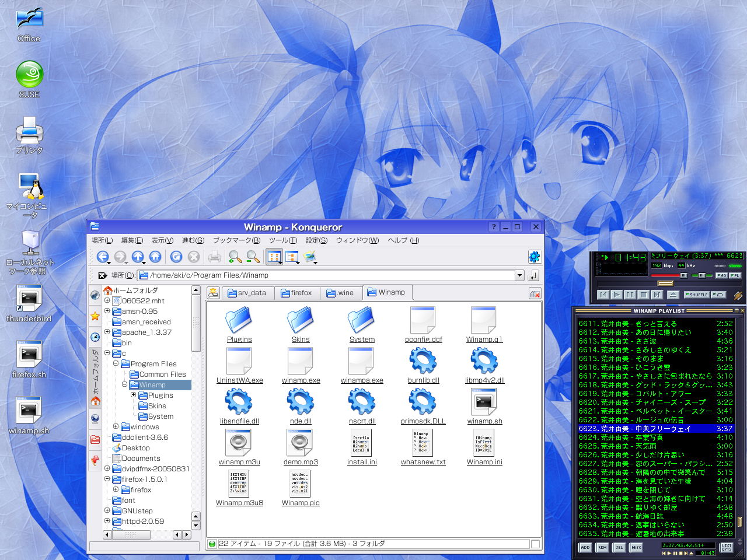Go to the home folder via toolbar Home icon

[x=155, y=257]
